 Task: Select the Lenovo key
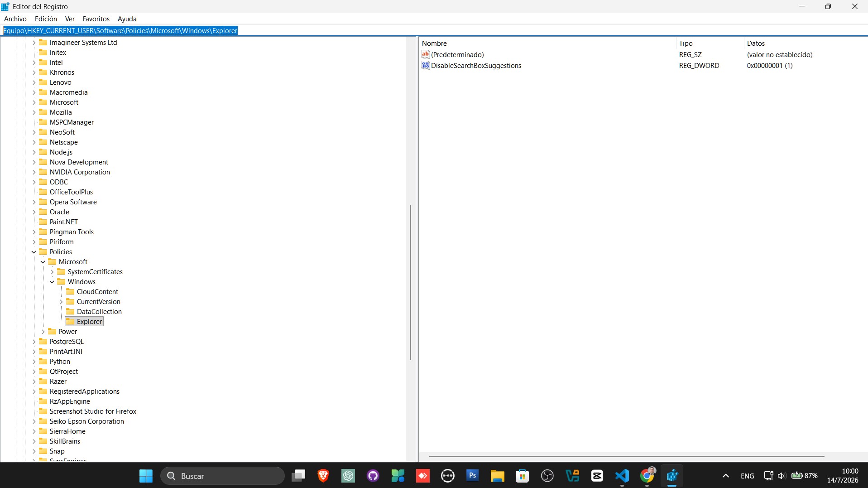click(60, 82)
